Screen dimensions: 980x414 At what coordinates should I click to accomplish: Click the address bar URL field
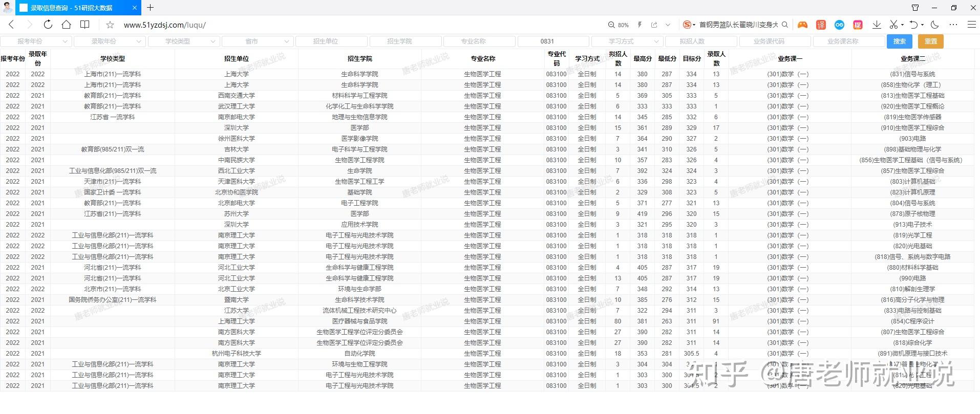[165, 25]
